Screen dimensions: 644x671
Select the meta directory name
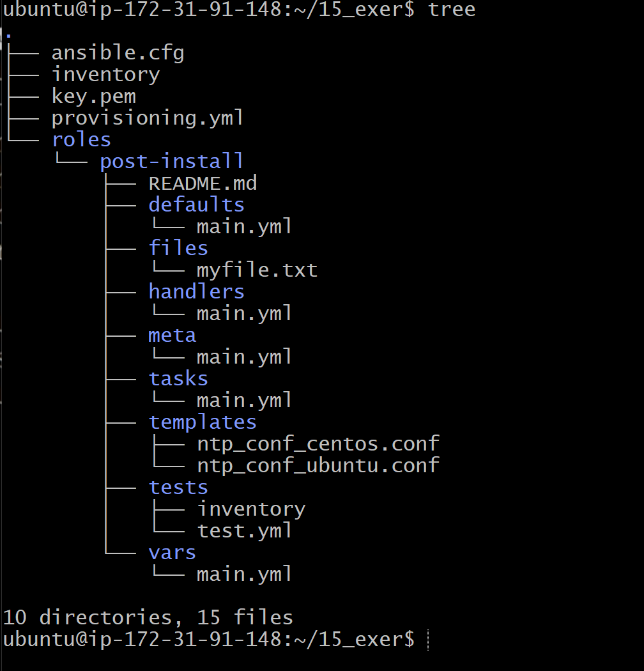coord(172,335)
